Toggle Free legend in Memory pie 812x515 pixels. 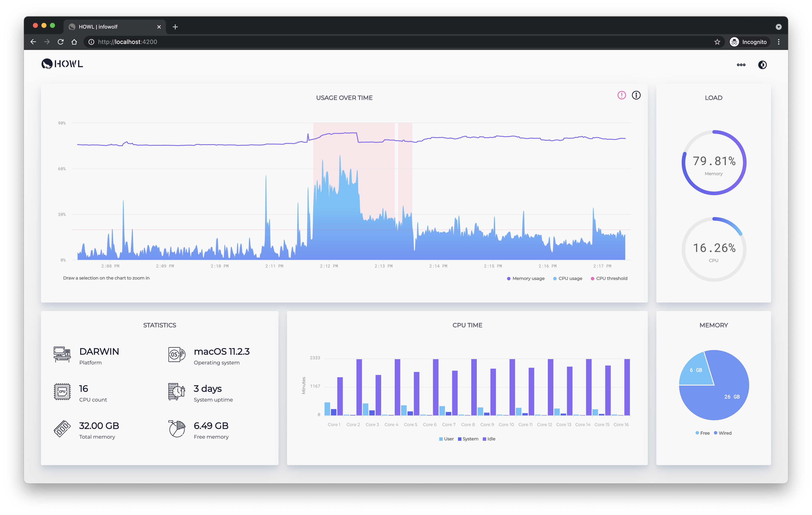702,433
